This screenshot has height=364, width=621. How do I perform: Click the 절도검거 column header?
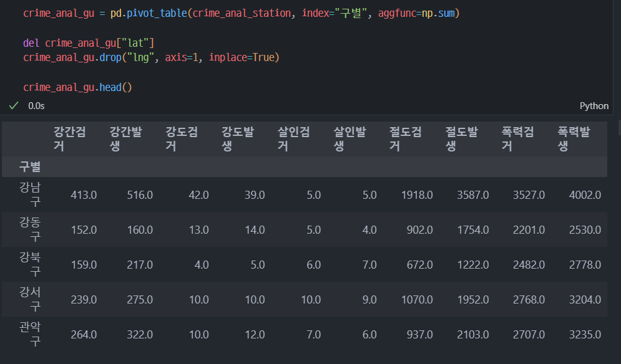coord(406,139)
